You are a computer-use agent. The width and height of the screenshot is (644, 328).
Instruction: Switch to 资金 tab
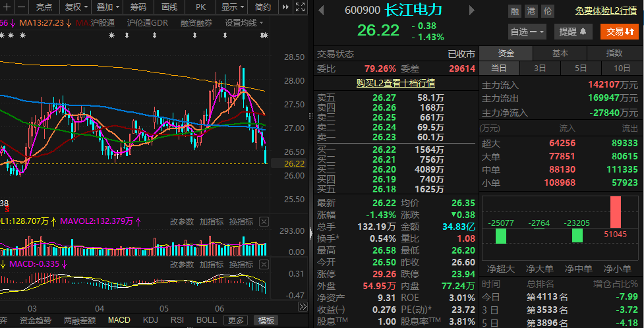[x=506, y=53]
